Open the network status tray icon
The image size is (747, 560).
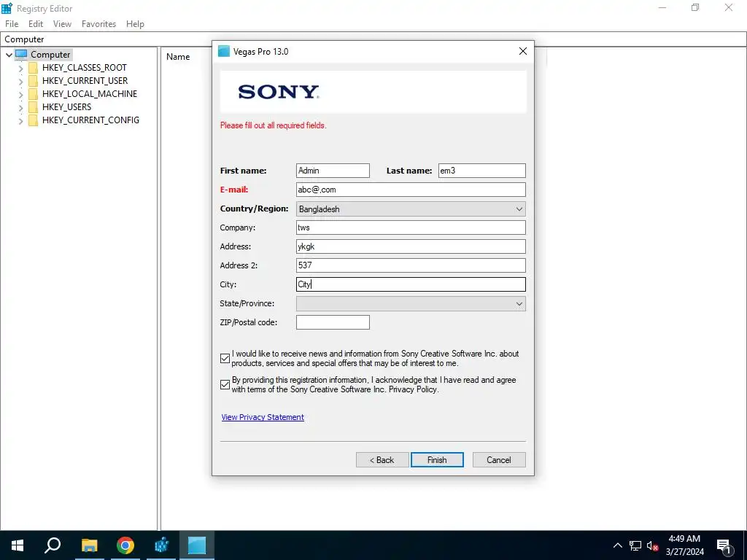point(635,545)
